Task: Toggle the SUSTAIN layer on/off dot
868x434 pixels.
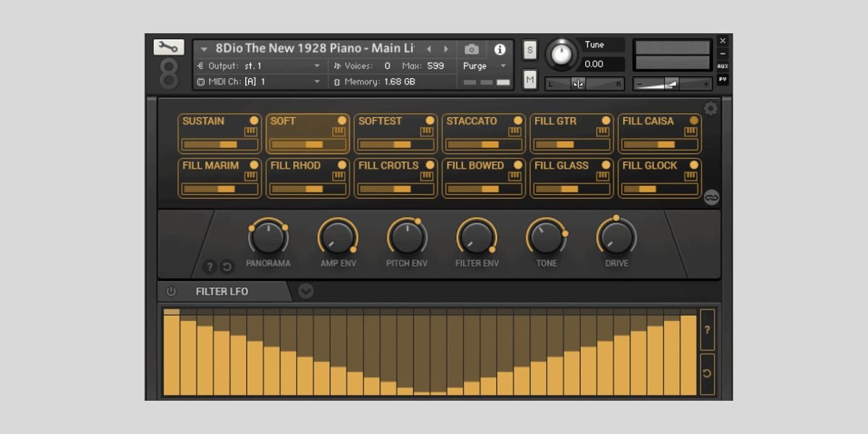Action: tap(254, 121)
